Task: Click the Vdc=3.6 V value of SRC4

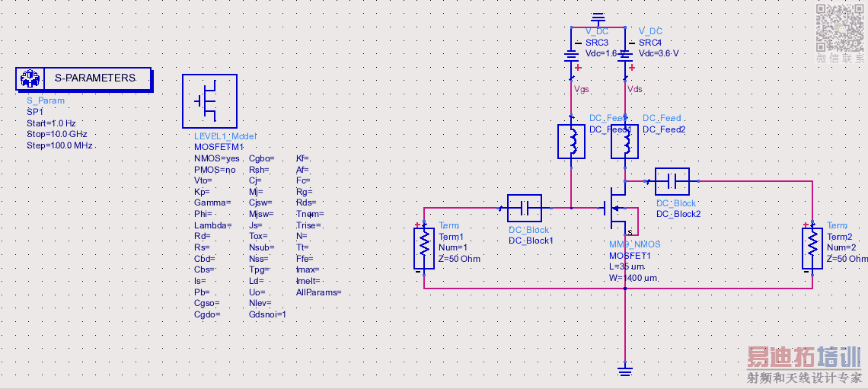Action: click(x=659, y=54)
